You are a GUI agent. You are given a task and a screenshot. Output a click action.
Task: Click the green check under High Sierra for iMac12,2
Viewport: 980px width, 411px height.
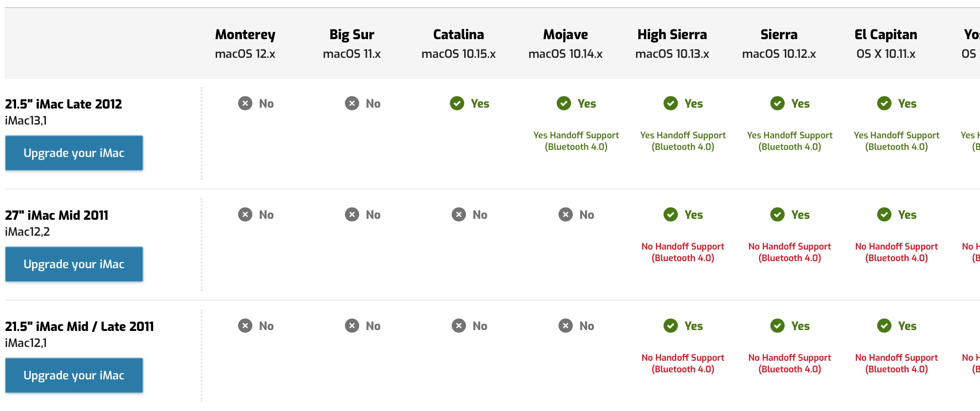670,215
